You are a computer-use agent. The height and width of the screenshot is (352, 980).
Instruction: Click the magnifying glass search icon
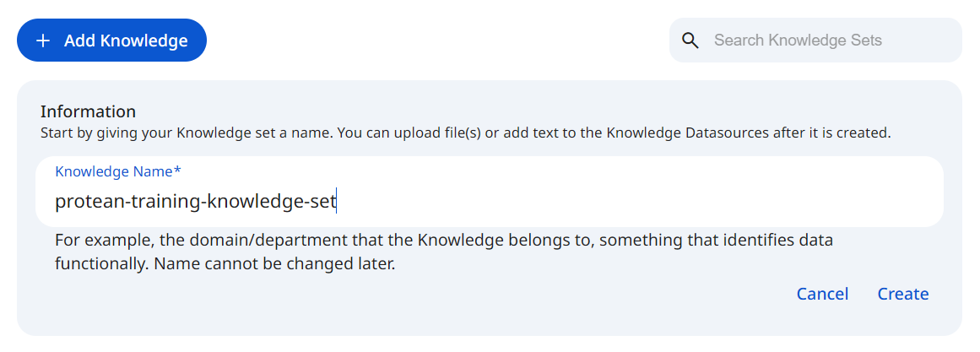tap(690, 41)
